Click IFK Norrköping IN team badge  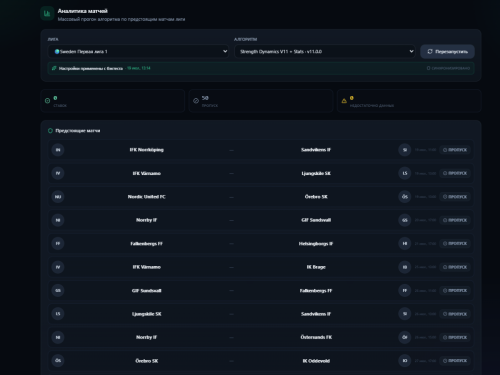pyautogui.click(x=58, y=150)
